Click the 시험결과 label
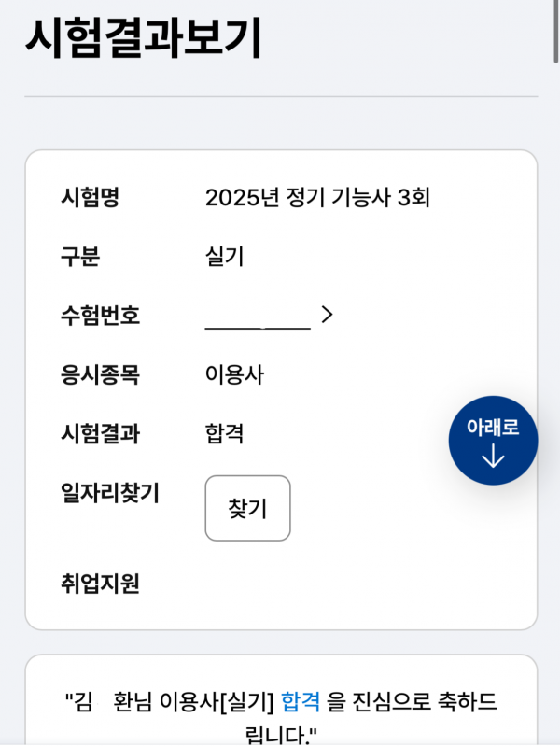 click(x=100, y=433)
